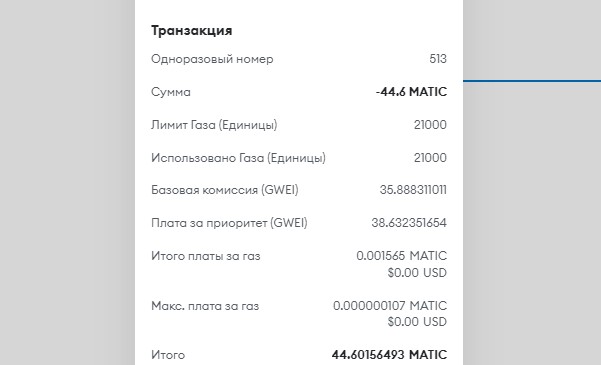Select the Итого платы за газ label
This screenshot has height=365, width=601.
click(x=206, y=256)
